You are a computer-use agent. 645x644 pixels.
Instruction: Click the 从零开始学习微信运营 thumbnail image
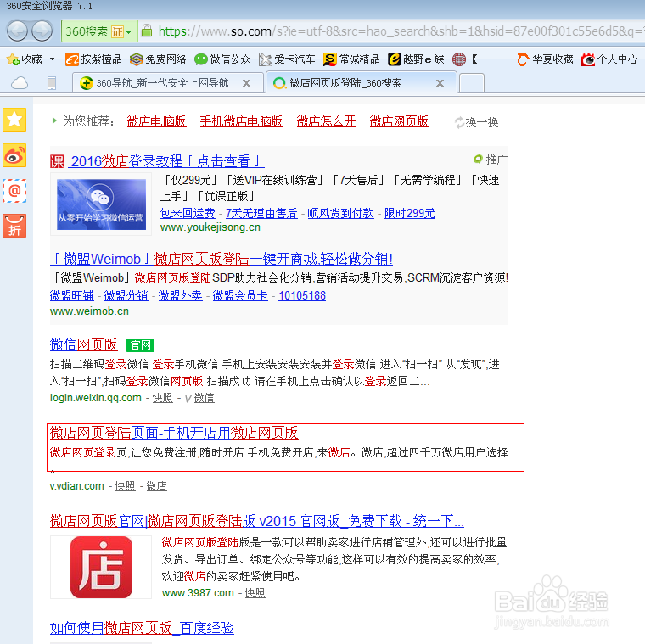[101, 204]
